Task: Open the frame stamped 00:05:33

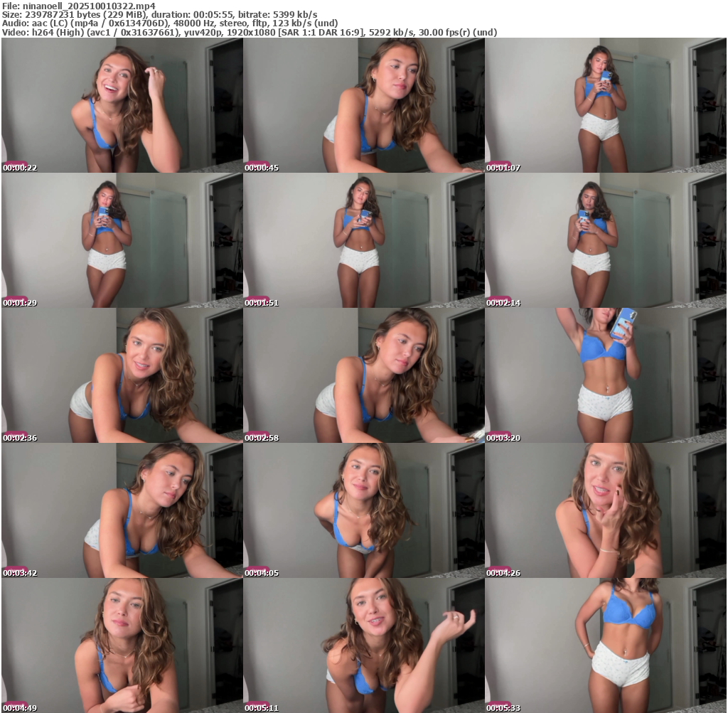Action: (x=606, y=645)
